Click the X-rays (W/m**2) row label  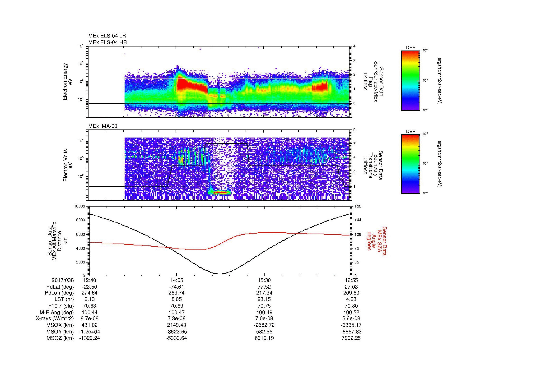pos(55,318)
